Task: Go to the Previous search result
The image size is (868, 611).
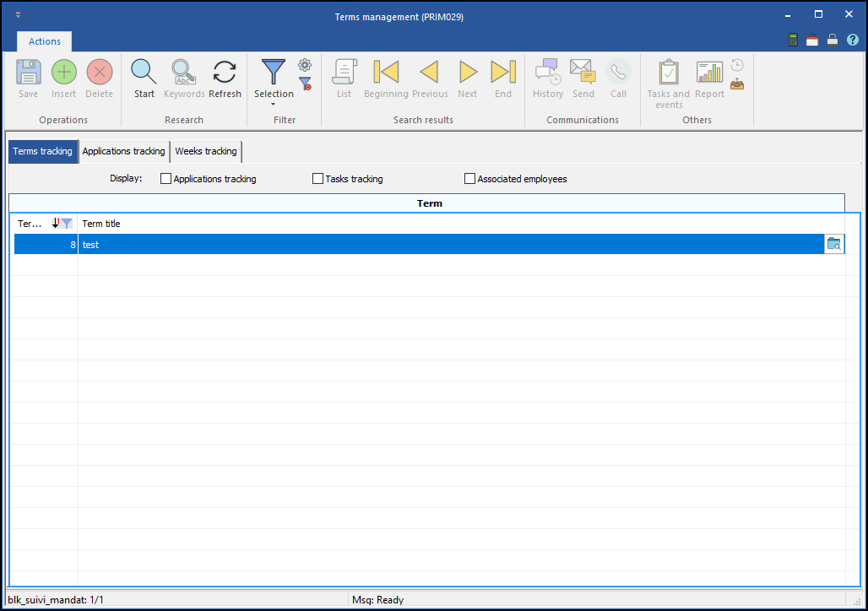Action: point(430,72)
